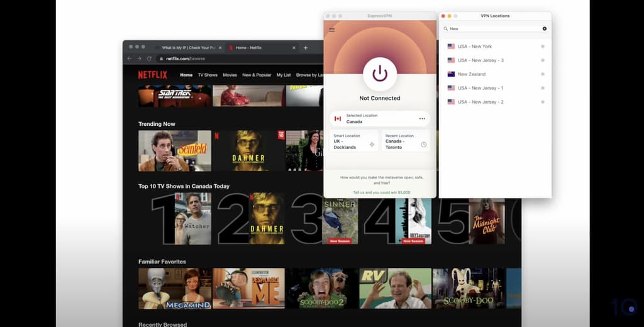The image size is (644, 327).
Task: Favorite USA - New Jersey - 2 with its star
Action: 543,102
